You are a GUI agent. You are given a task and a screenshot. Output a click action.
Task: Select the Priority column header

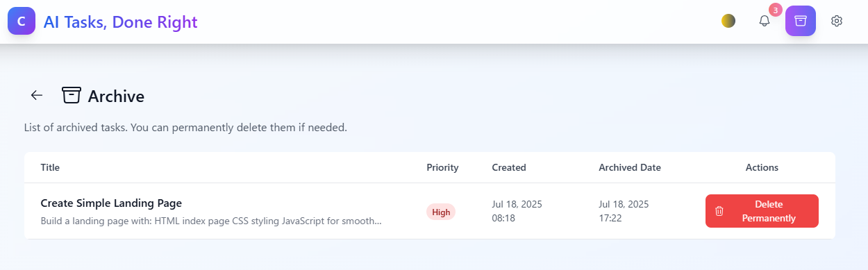442,167
